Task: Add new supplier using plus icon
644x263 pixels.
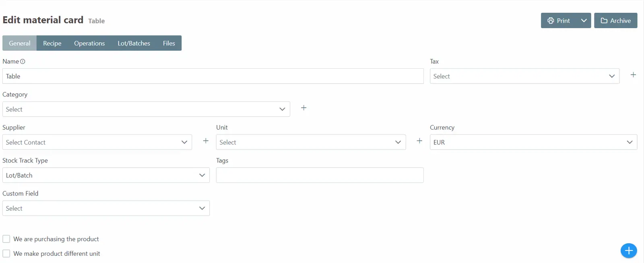Action: point(206,141)
